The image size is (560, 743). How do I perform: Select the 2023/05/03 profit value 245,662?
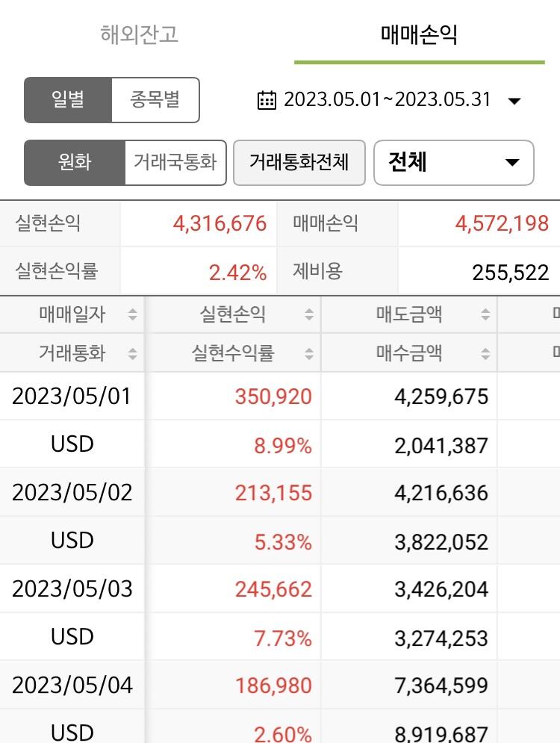coord(273,589)
